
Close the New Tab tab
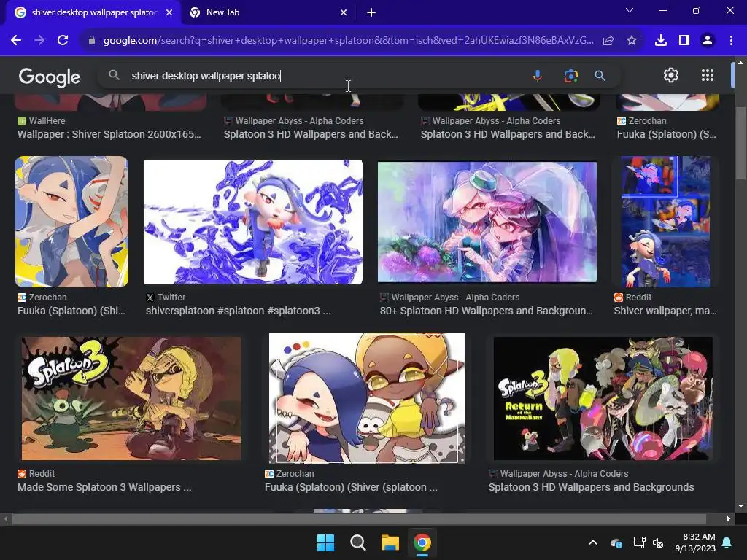pos(344,13)
